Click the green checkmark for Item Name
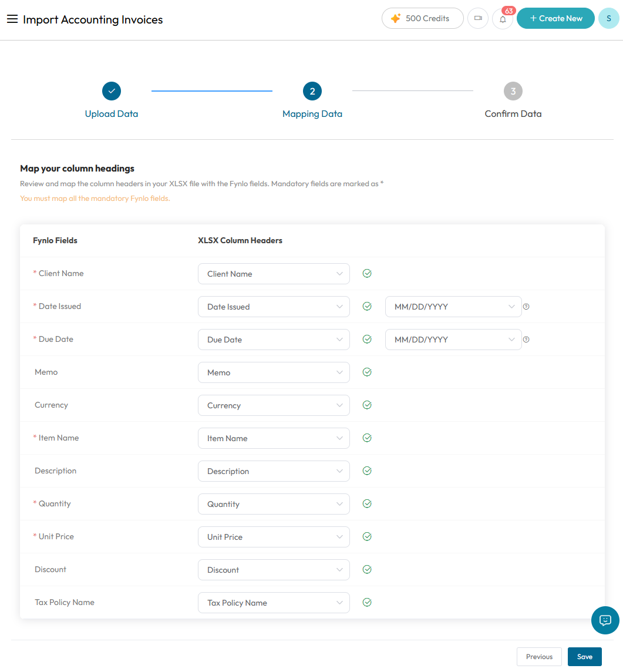The width and height of the screenshot is (623, 672). tap(367, 438)
